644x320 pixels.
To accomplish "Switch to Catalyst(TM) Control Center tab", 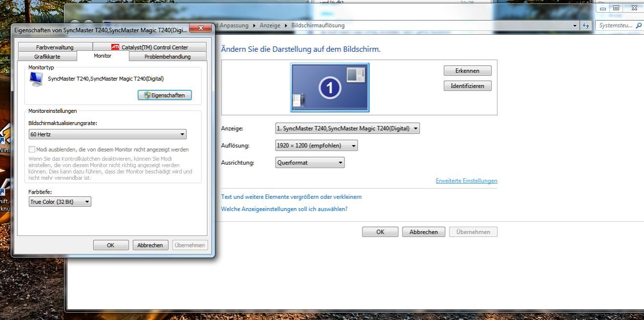I will tap(149, 47).
